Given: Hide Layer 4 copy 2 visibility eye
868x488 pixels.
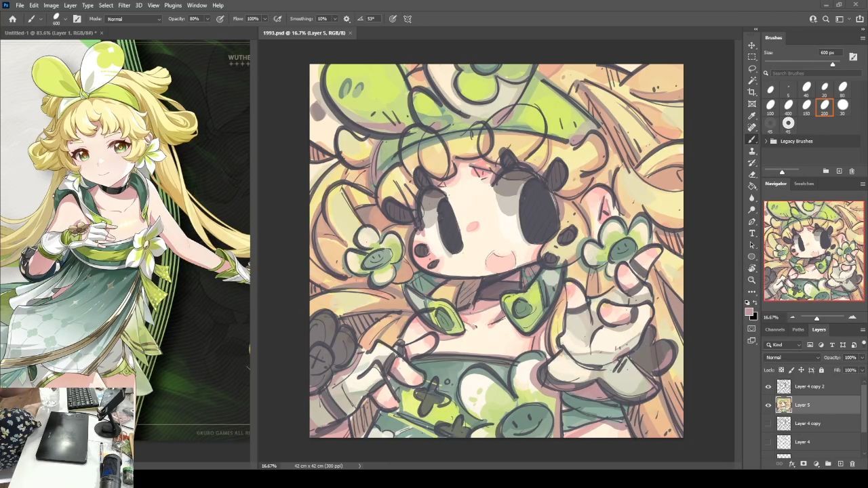Looking at the screenshot, I should coord(768,386).
